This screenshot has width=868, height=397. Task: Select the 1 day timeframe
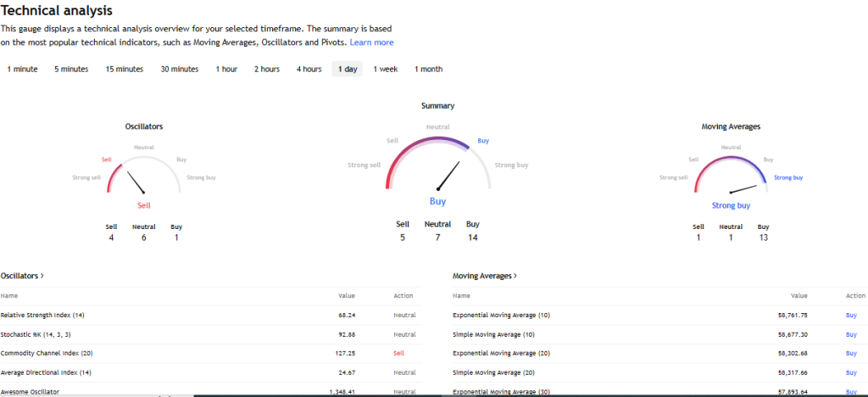(x=347, y=70)
